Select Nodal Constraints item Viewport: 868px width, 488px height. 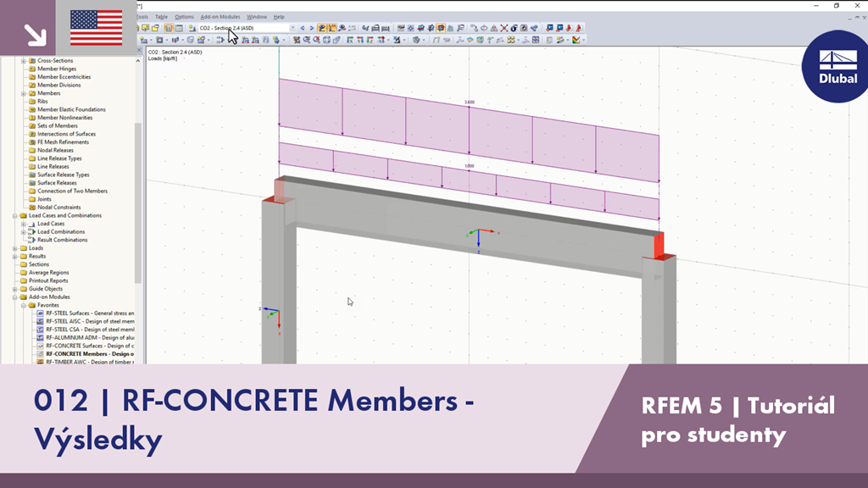58,208
